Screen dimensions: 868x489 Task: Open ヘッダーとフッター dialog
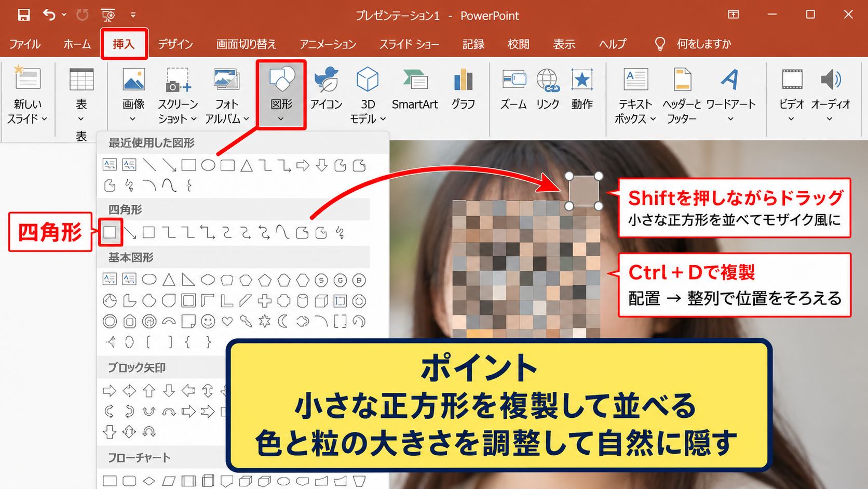(682, 96)
